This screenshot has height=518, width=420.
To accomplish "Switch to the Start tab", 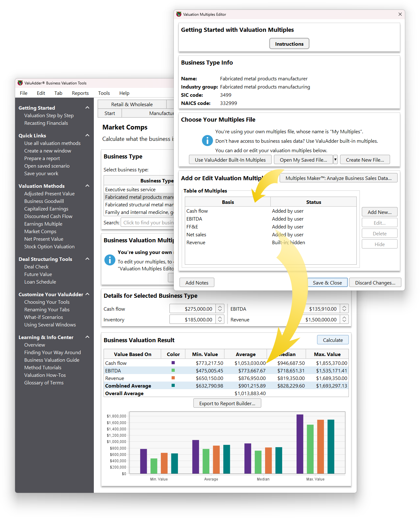I will [x=110, y=113].
